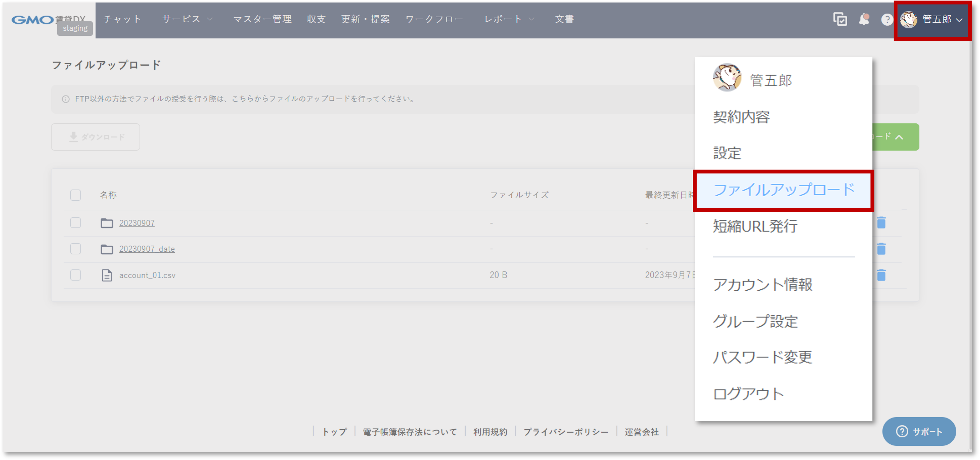Click the help question mark icon
Screen dimensions: 980x460
point(887,19)
